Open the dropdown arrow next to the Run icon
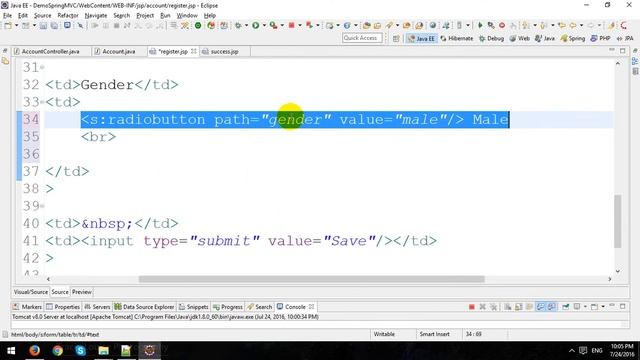 pos(264,25)
